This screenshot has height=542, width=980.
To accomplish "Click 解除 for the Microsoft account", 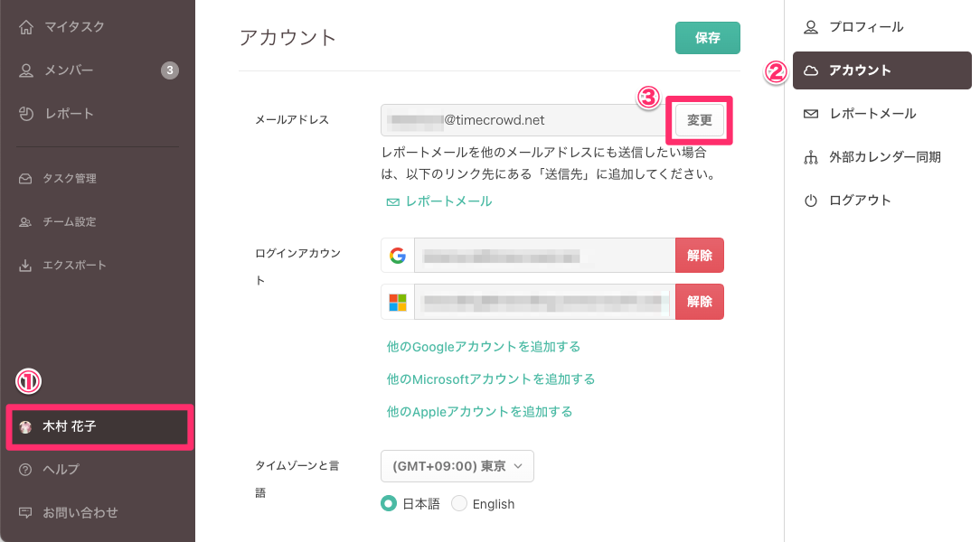I will click(x=700, y=302).
